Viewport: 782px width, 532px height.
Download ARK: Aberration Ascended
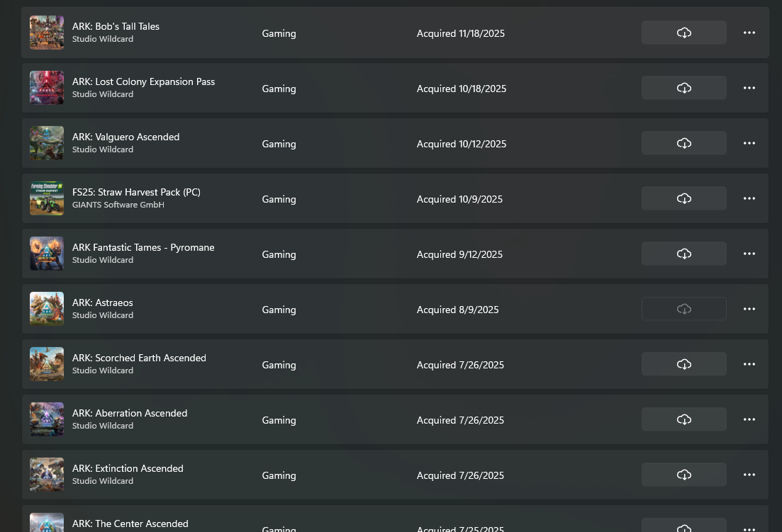683,420
